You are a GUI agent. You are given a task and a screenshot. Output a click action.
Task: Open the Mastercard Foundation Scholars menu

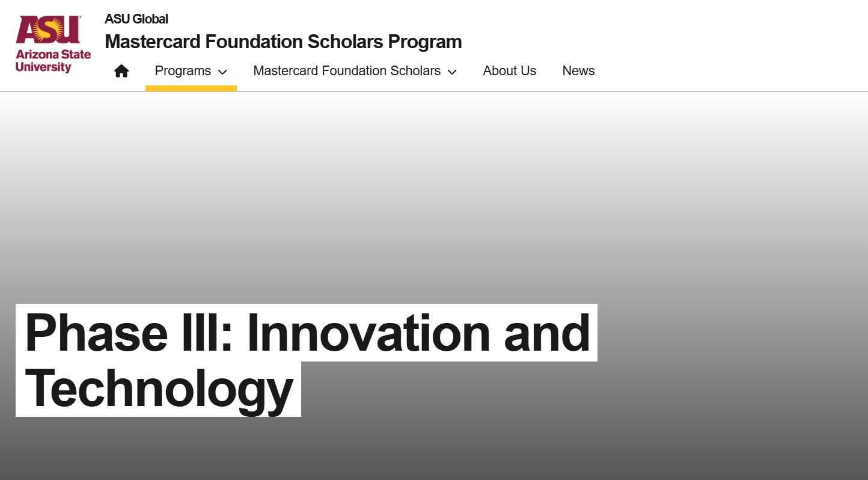[x=347, y=71]
